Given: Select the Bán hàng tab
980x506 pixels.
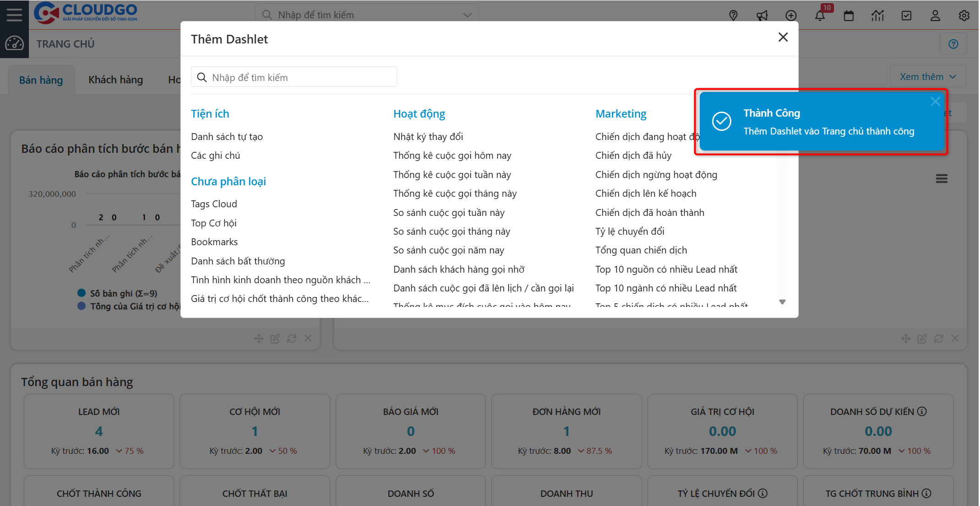Looking at the screenshot, I should 41,79.
